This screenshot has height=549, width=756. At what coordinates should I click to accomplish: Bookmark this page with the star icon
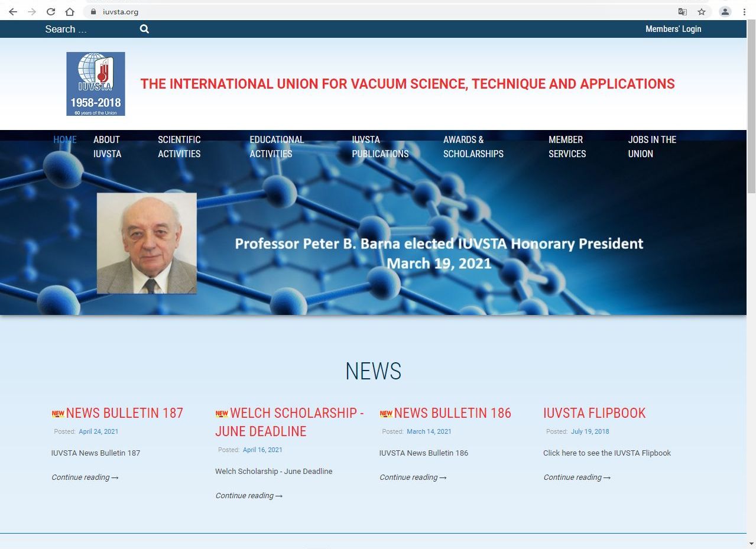click(x=702, y=12)
